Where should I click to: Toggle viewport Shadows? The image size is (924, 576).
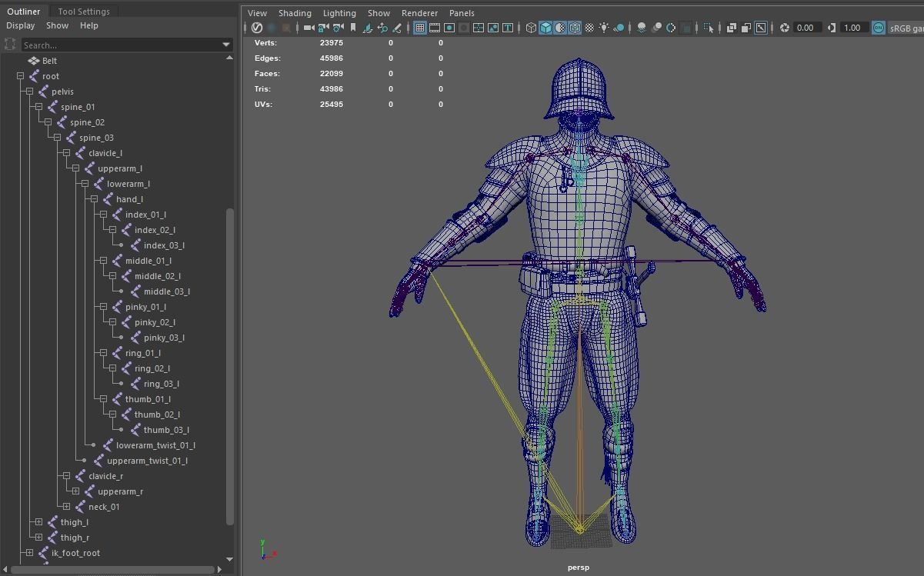tap(619, 28)
